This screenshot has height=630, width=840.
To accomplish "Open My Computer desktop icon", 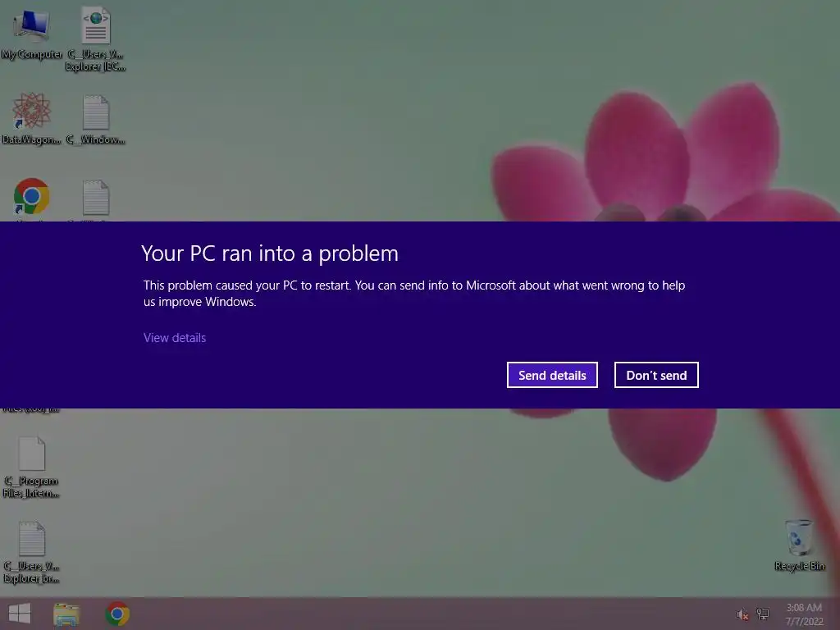I will [x=32, y=34].
